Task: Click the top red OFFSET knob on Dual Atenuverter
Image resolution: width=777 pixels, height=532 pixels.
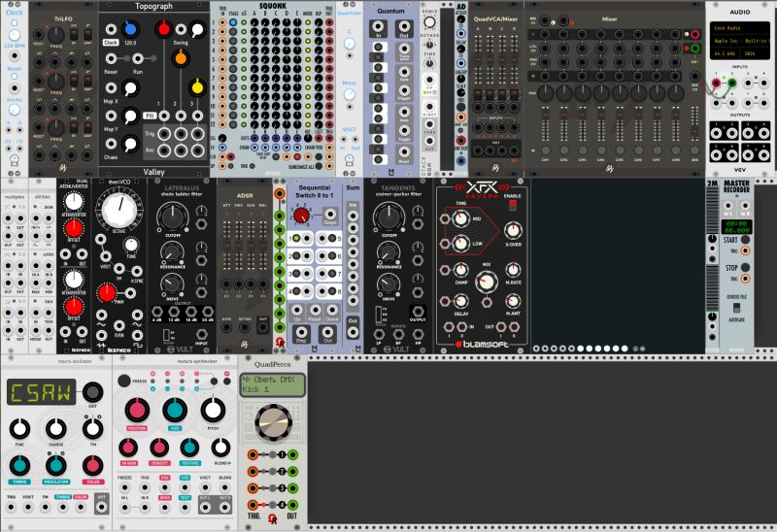Action: (x=74, y=228)
